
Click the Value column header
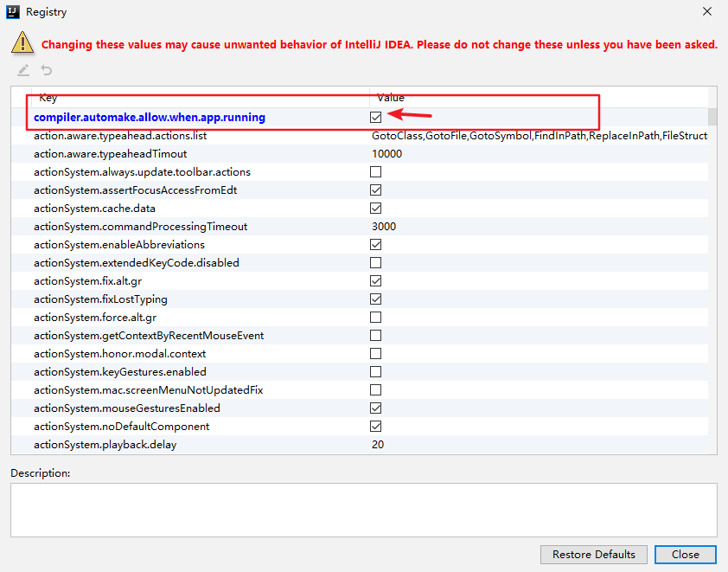coord(539,98)
